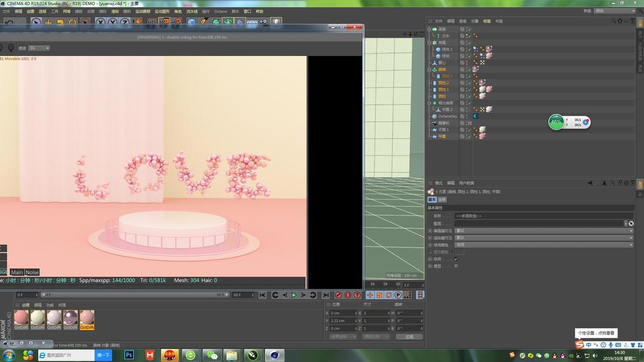This screenshot has height=362, width=644.
Task: Click the Main tab in Live Viewer
Action: [17, 272]
